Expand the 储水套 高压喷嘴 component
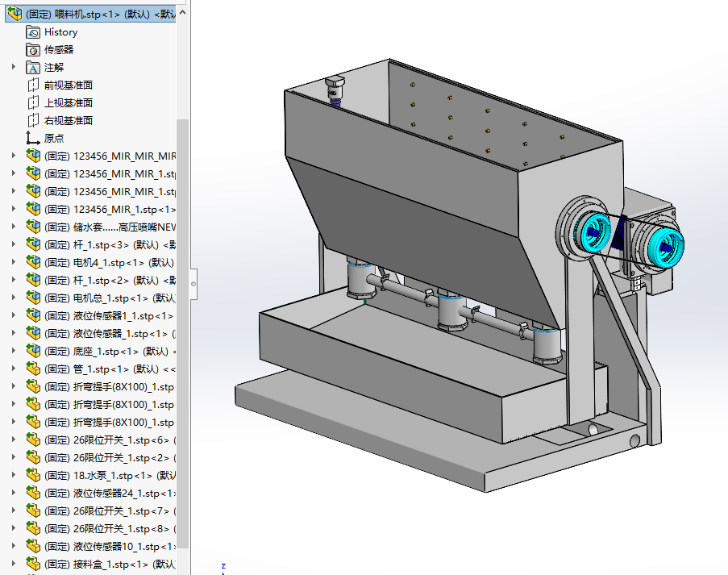 pyautogui.click(x=14, y=227)
